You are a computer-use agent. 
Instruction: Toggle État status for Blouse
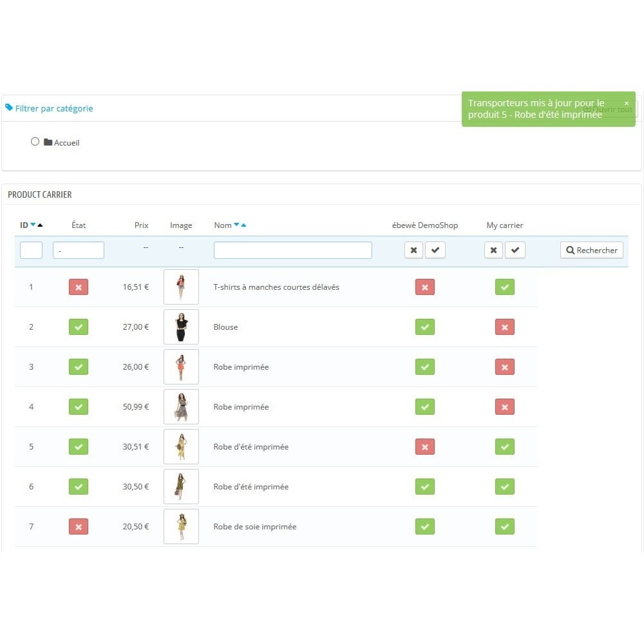tap(79, 327)
